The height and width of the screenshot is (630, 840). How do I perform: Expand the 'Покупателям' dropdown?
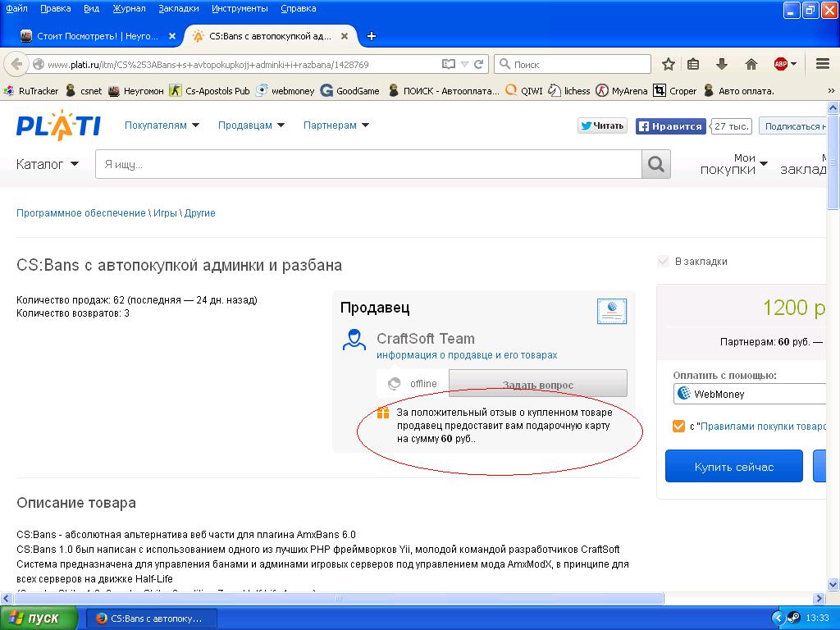pos(162,126)
